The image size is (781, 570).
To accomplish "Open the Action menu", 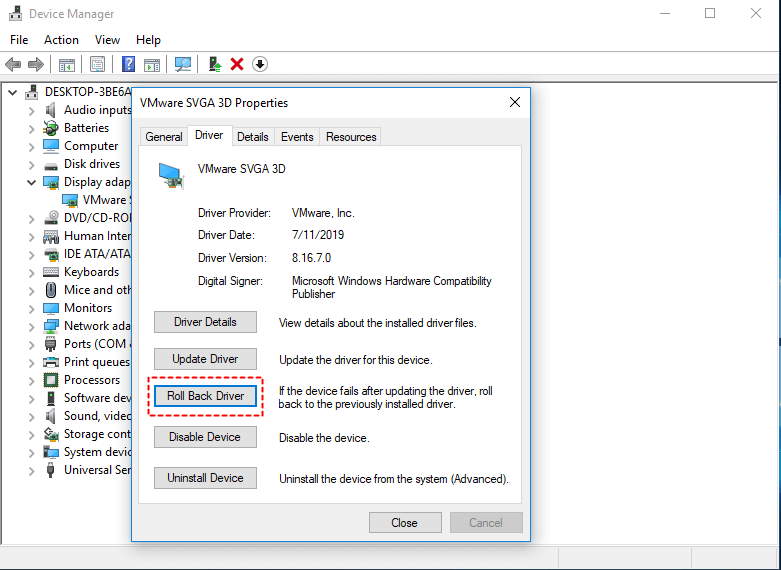I will [x=61, y=40].
